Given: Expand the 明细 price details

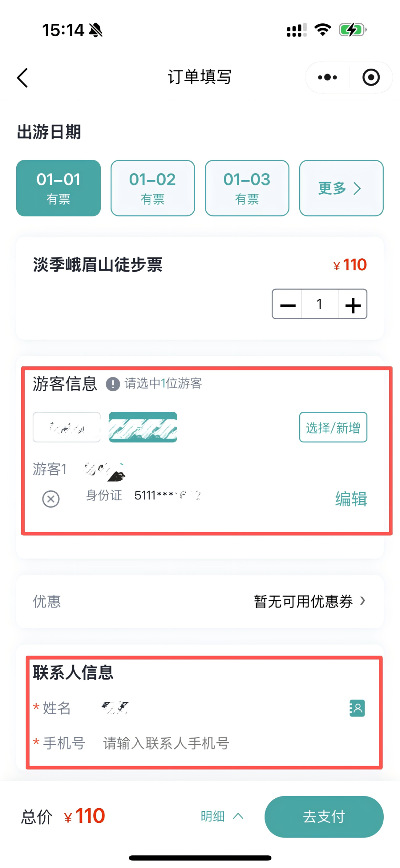Looking at the screenshot, I should coord(222,816).
